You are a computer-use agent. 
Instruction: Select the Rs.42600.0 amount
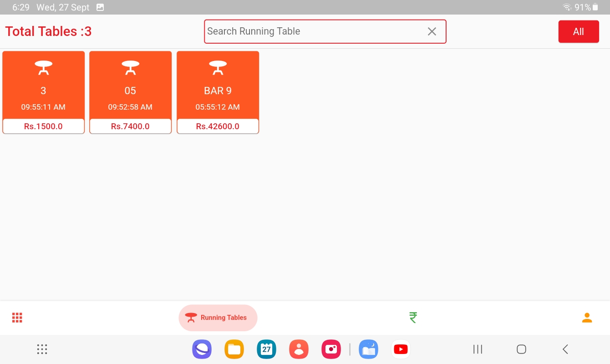218,126
